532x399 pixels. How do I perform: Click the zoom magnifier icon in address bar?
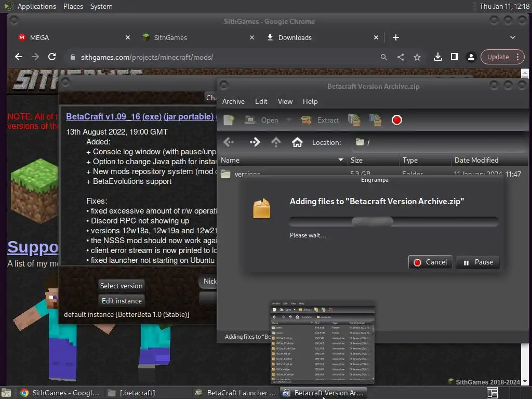(384, 57)
